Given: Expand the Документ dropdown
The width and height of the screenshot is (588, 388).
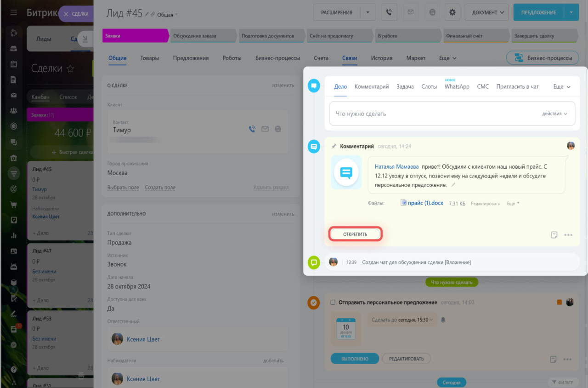Looking at the screenshot, I should pyautogui.click(x=486, y=12).
